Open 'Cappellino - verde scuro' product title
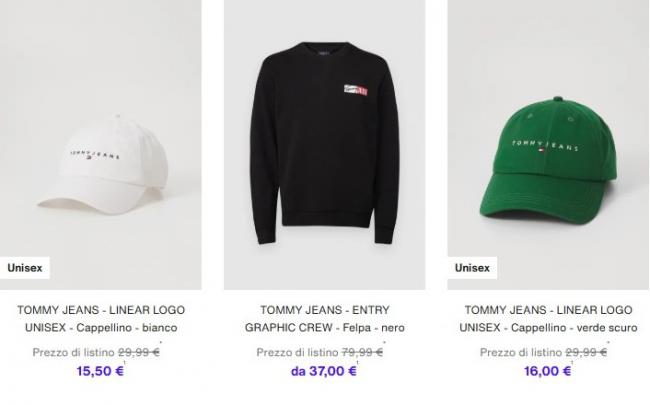 [x=548, y=319]
